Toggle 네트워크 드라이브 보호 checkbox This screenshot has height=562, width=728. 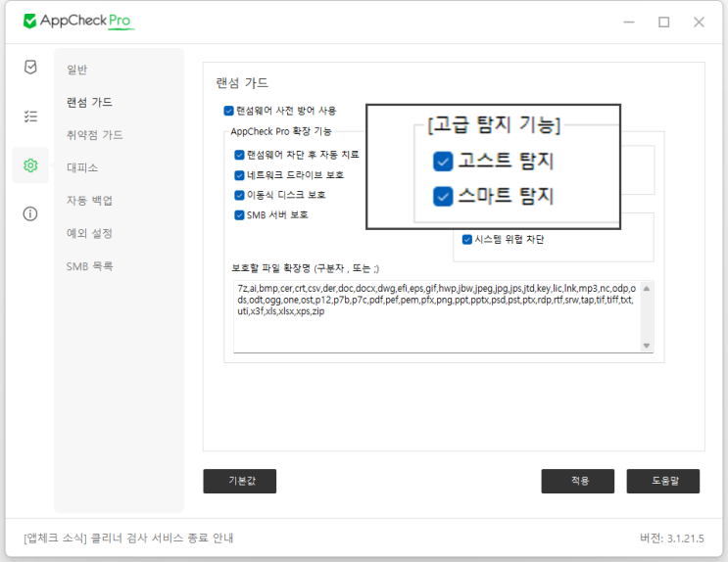pyautogui.click(x=239, y=175)
